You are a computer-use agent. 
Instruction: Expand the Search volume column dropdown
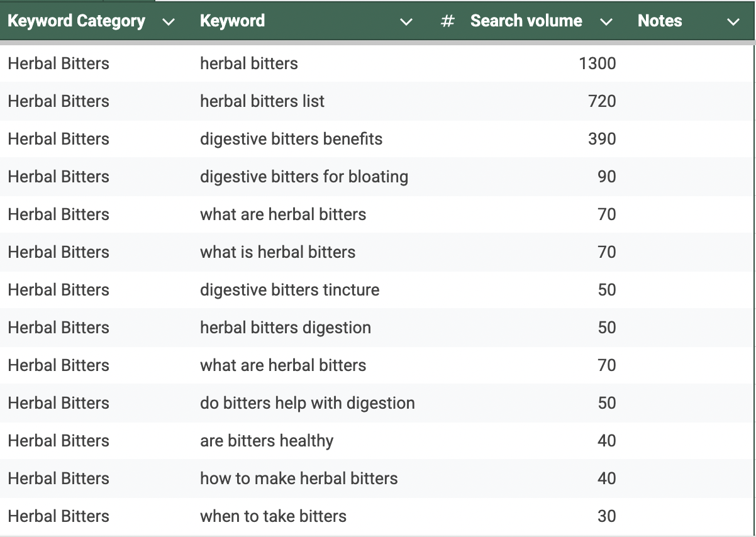(x=606, y=22)
